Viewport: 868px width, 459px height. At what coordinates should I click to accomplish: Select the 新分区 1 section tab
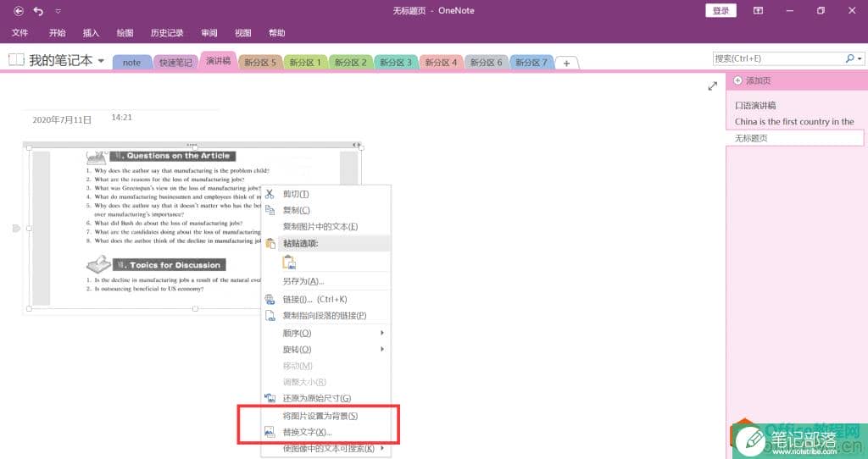point(305,63)
